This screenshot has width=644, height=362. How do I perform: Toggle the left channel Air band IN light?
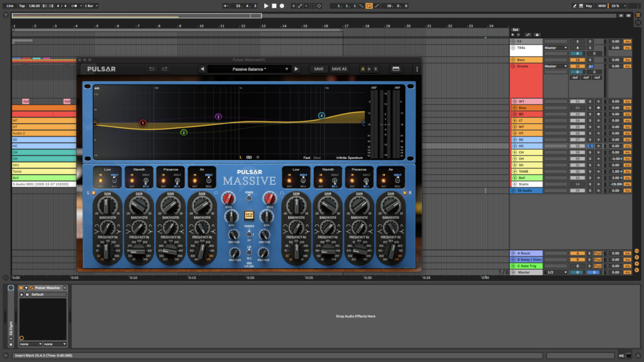tap(195, 180)
